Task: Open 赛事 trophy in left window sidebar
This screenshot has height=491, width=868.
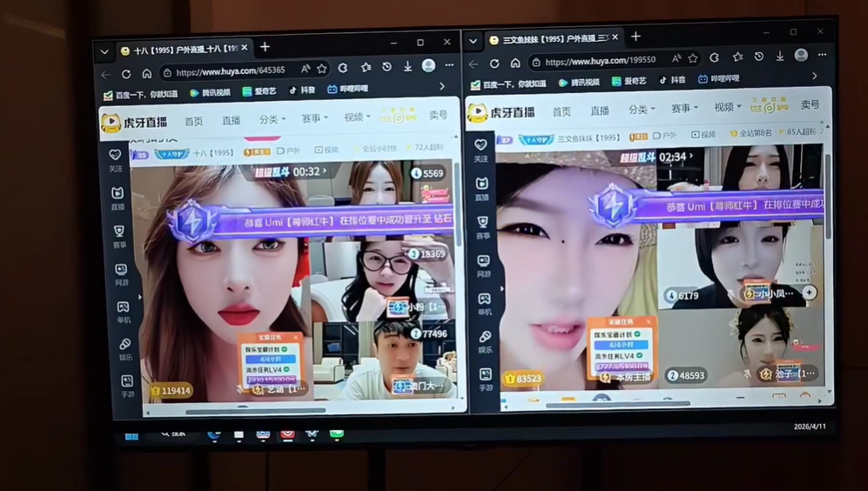Action: point(119,236)
